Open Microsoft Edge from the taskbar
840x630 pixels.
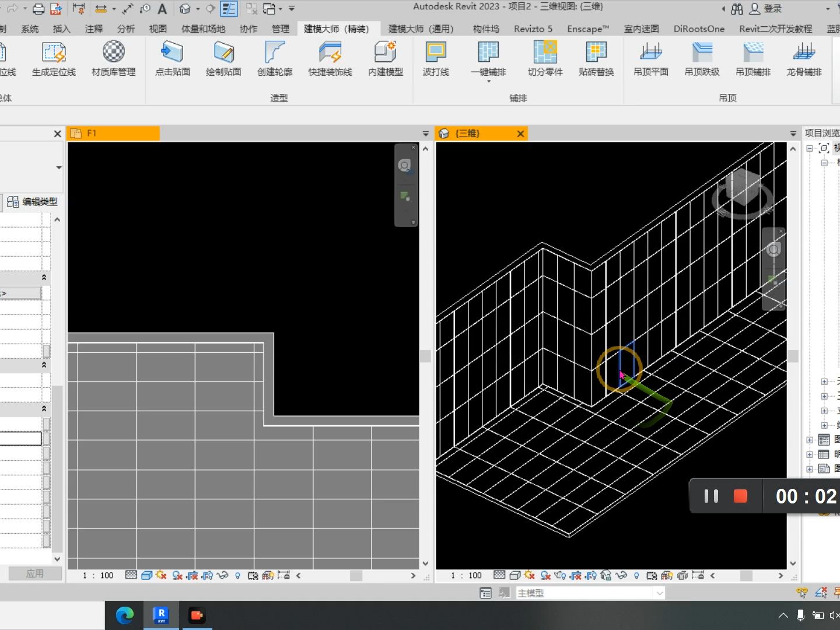[125, 615]
